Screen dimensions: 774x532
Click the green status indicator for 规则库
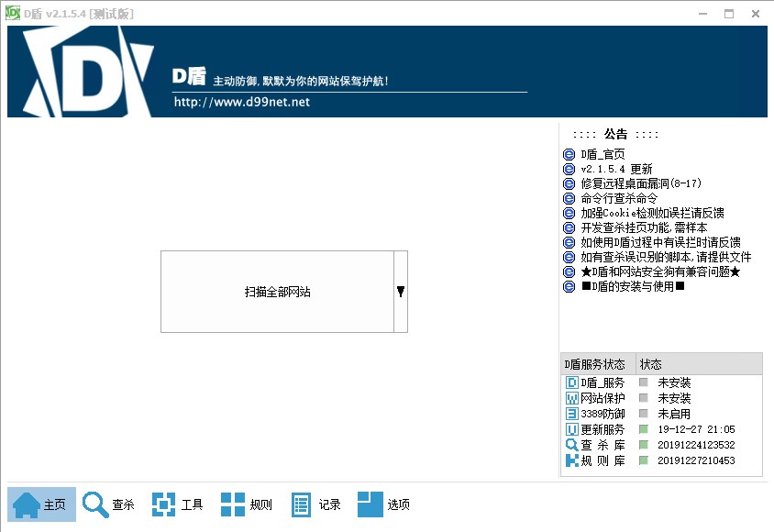coord(643,460)
